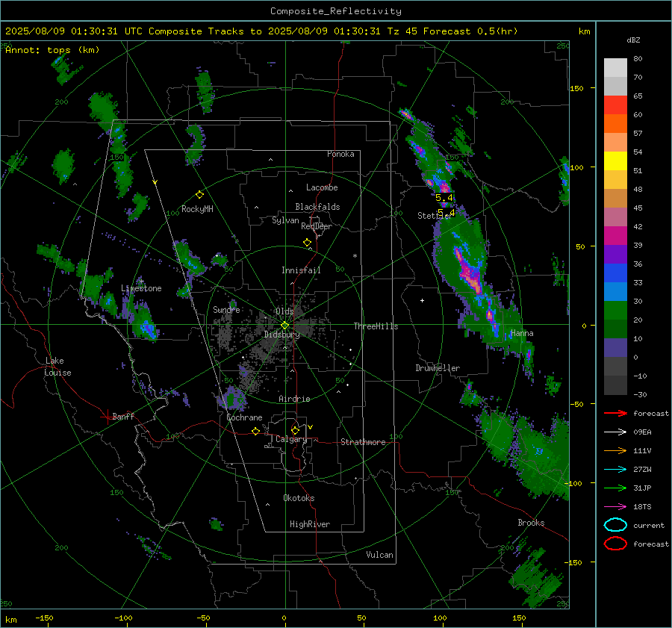Click the yellow marker at Calgary
The height and width of the screenshot is (628, 672).
click(295, 430)
